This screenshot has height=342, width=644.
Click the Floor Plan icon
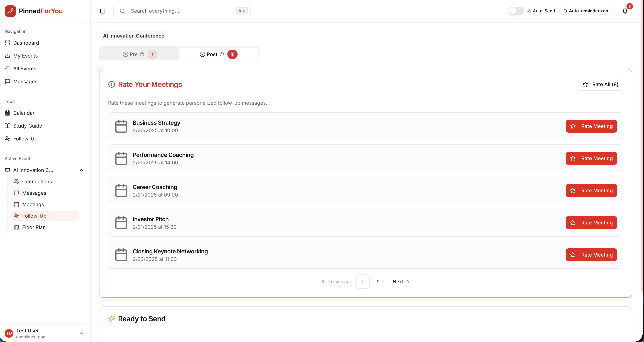16,227
